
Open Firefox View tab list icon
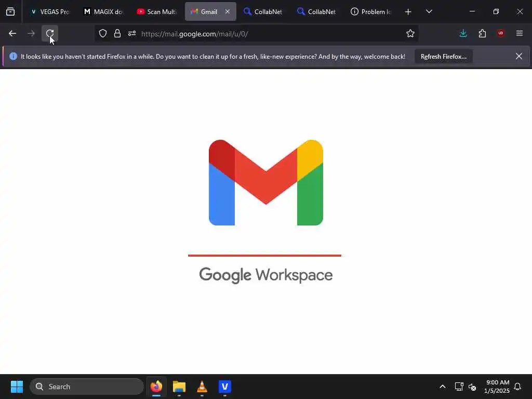[10, 12]
